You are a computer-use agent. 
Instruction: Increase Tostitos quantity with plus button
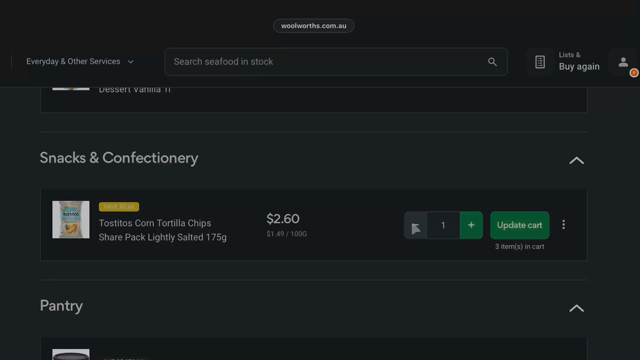pos(471,225)
